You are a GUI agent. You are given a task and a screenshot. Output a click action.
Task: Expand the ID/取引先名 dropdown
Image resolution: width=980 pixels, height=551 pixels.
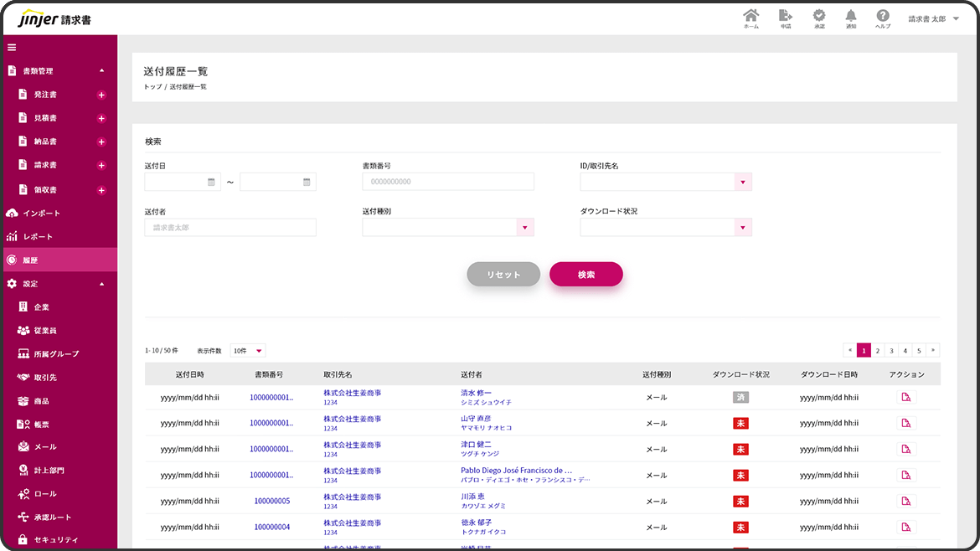[x=742, y=182]
